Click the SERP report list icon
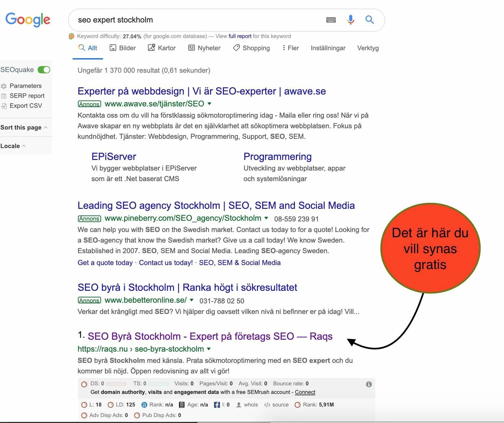 4,96
